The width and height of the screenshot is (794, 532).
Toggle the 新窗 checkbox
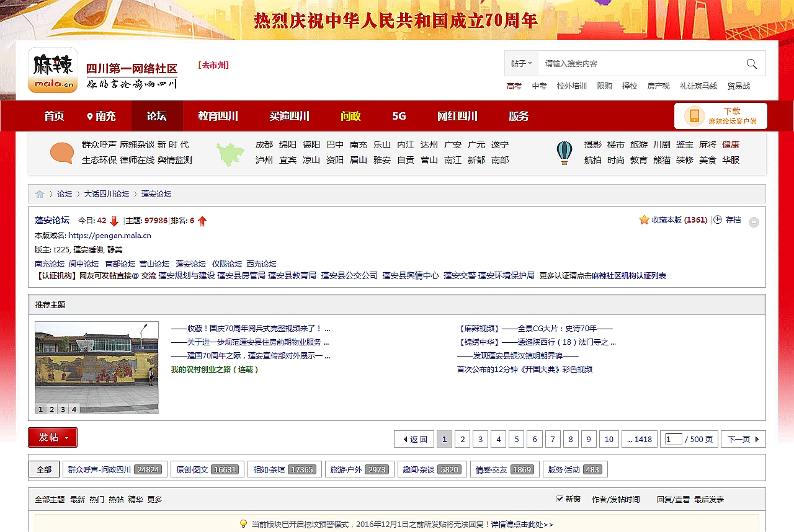(560, 499)
